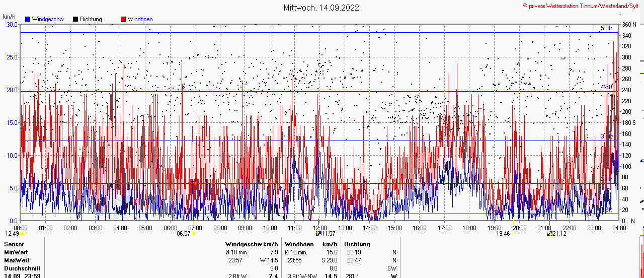
Task: Select the Richtung legend label
Action: tap(91, 19)
